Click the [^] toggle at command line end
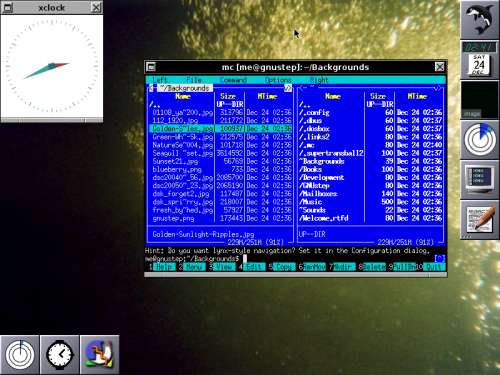This screenshot has width=500, height=375. (x=440, y=259)
